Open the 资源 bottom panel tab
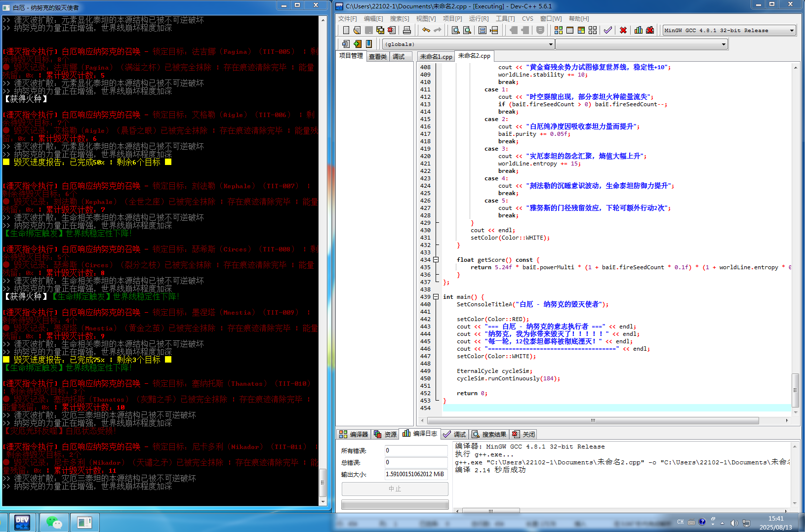This screenshot has width=805, height=532. click(385, 434)
